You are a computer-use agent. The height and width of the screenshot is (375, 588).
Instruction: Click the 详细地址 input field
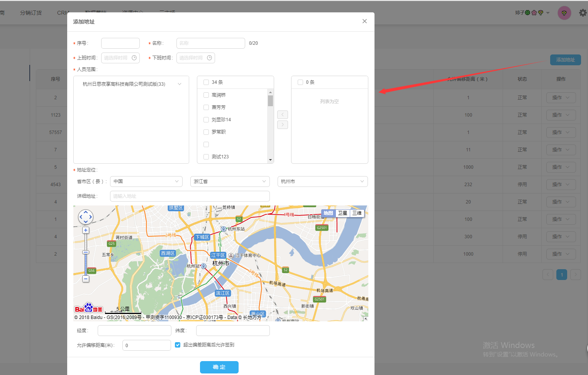coord(190,196)
